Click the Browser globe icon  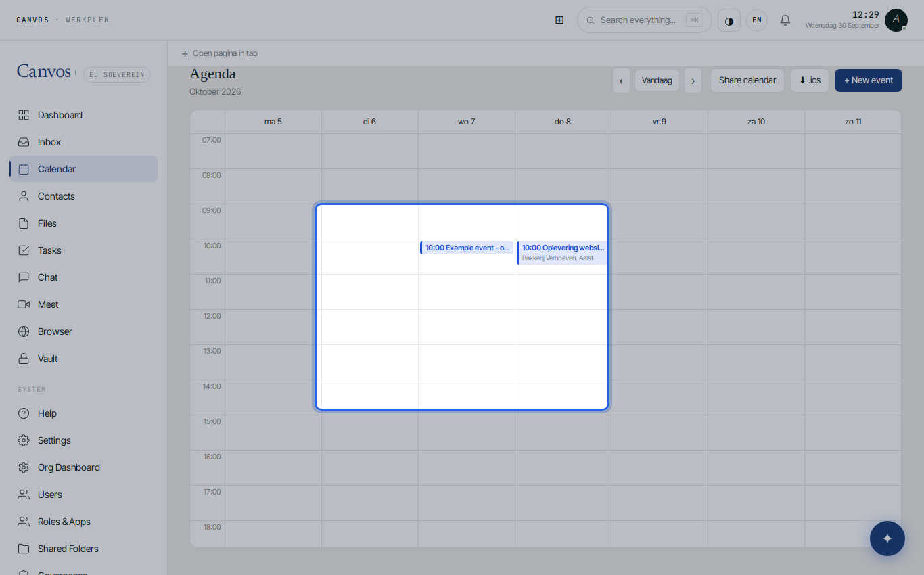(x=24, y=331)
